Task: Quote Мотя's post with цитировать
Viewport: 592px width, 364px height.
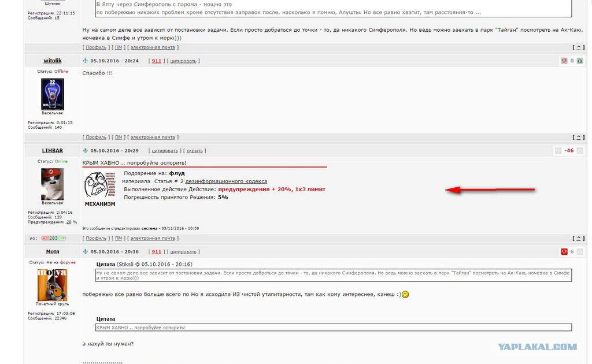Action: point(183,251)
